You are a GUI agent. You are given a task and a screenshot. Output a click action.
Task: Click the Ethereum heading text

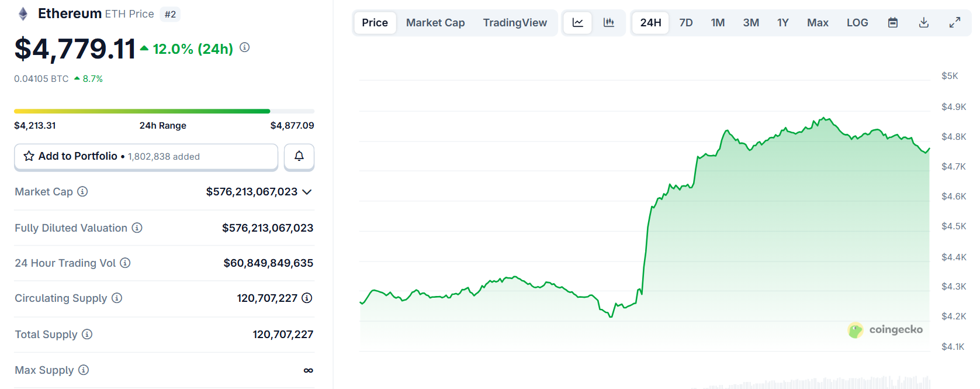(x=70, y=13)
